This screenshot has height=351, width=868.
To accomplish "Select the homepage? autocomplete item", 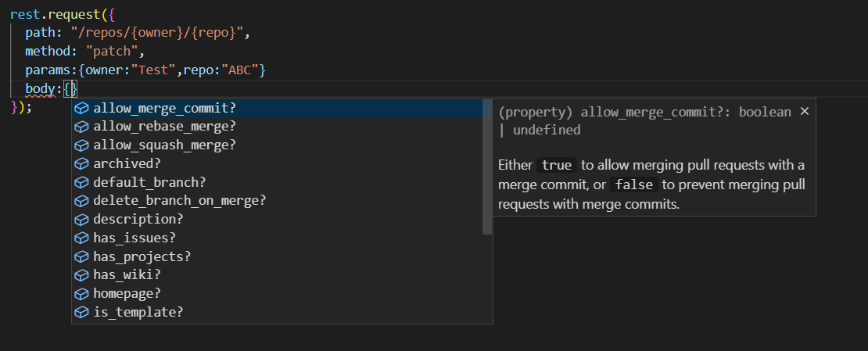I will 277,293.
